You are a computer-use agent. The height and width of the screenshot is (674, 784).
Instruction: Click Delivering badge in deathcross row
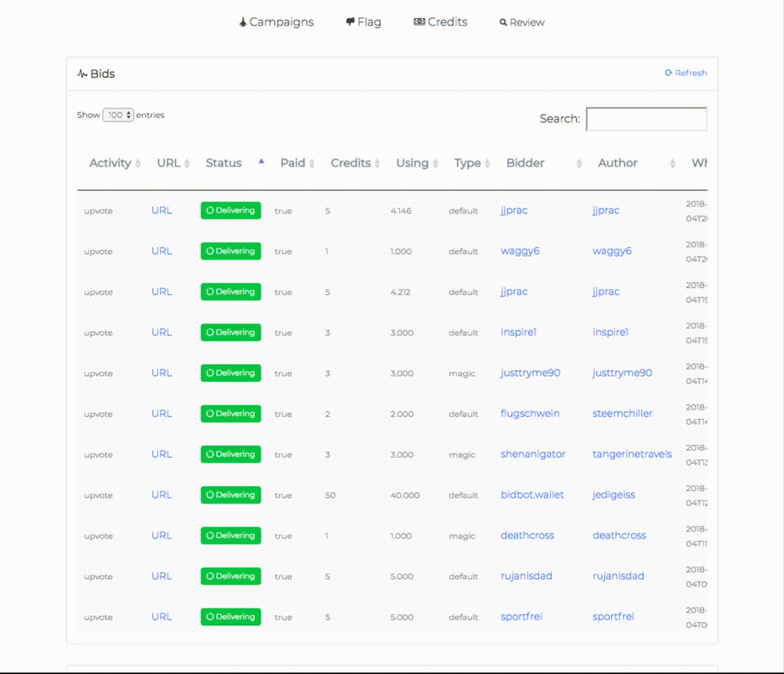[231, 536]
